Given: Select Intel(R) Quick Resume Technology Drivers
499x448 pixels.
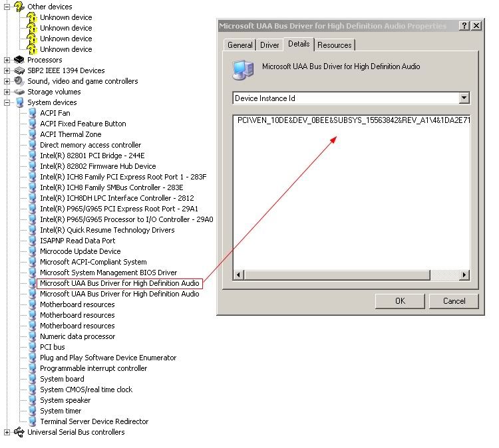Looking at the screenshot, I should point(107,230).
